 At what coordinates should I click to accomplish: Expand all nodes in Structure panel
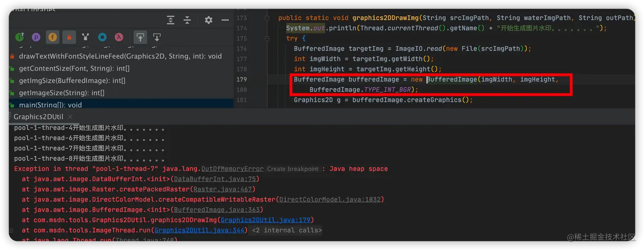[x=170, y=20]
